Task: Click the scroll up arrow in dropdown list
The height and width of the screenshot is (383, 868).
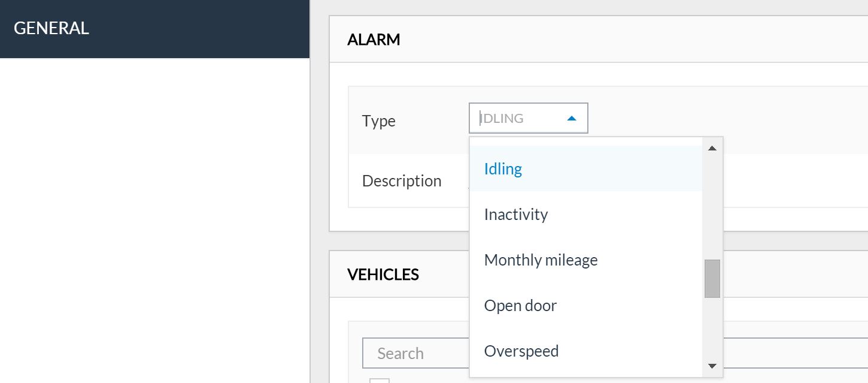Action: click(x=712, y=148)
